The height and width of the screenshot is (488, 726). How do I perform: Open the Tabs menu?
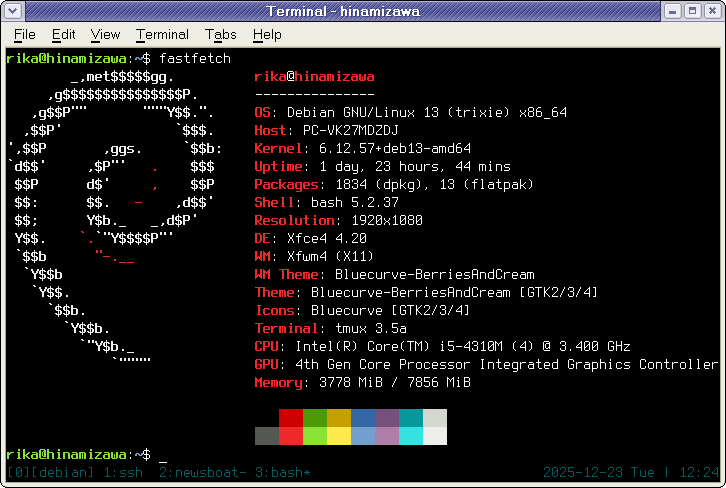coord(220,35)
